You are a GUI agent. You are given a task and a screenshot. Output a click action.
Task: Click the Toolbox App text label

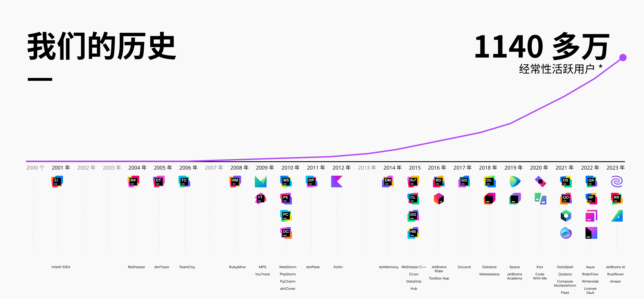click(439, 278)
